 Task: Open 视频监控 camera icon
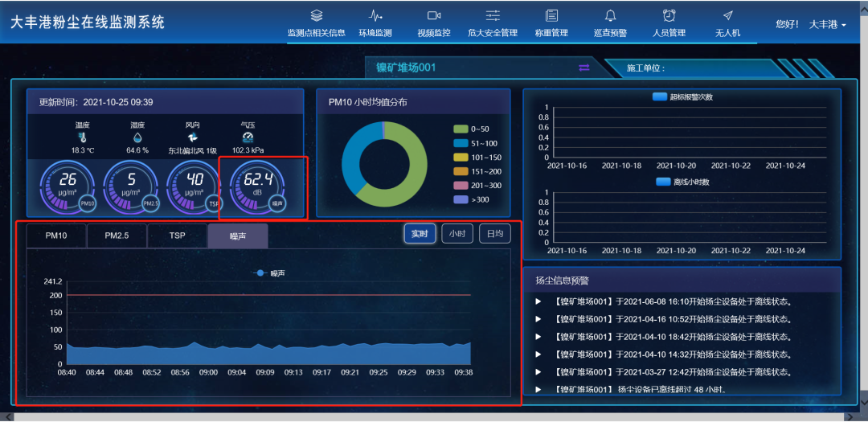434,15
